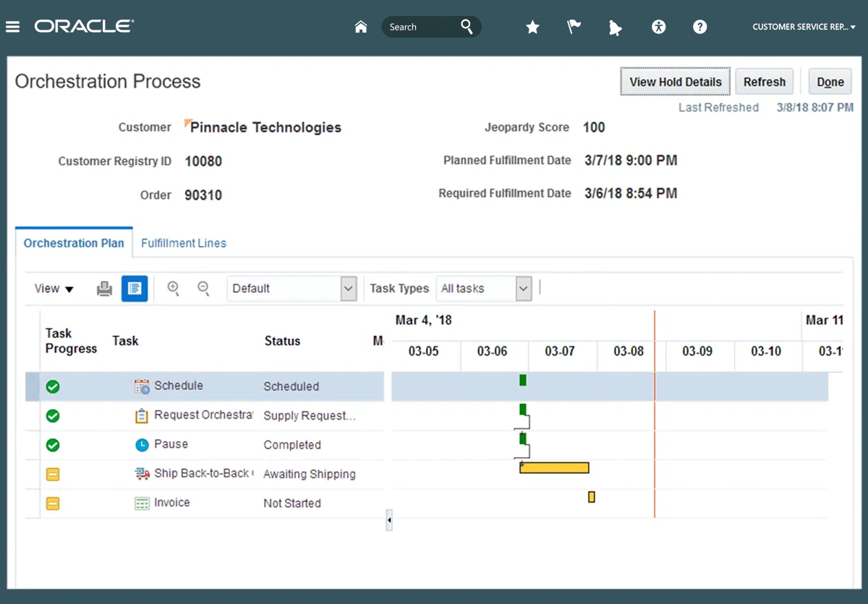
Task: Click the yellow Ship Back-to-Back Gantt bar
Action: click(x=554, y=468)
